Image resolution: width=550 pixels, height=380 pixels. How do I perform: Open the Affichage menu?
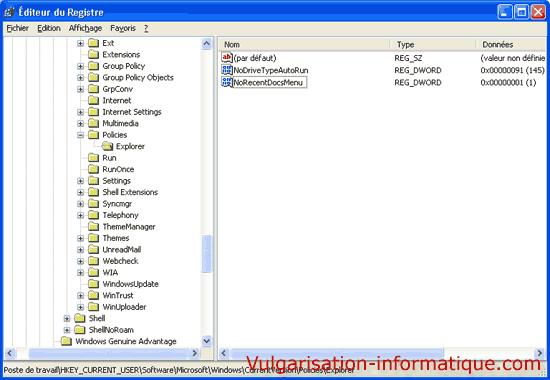coord(85,28)
